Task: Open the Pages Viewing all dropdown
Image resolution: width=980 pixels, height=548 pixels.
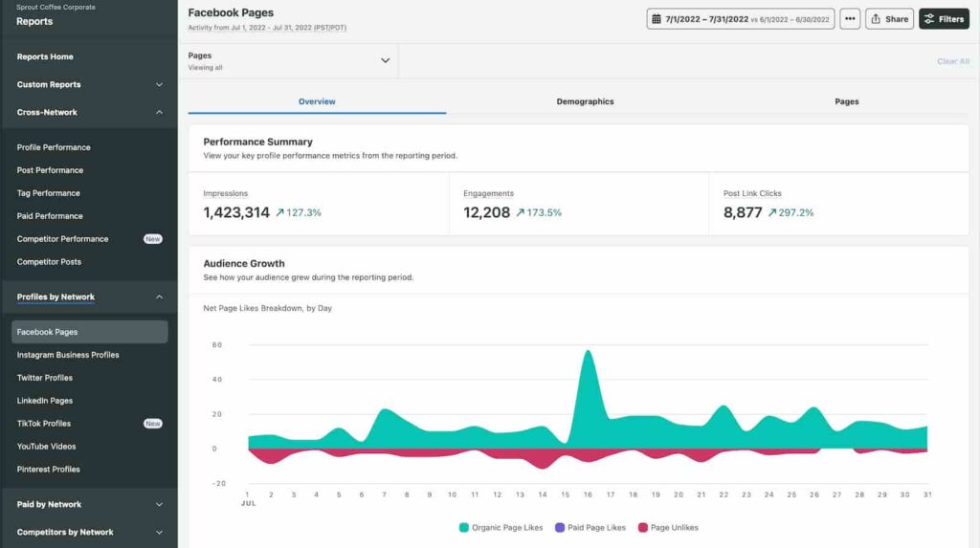Action: [289, 60]
